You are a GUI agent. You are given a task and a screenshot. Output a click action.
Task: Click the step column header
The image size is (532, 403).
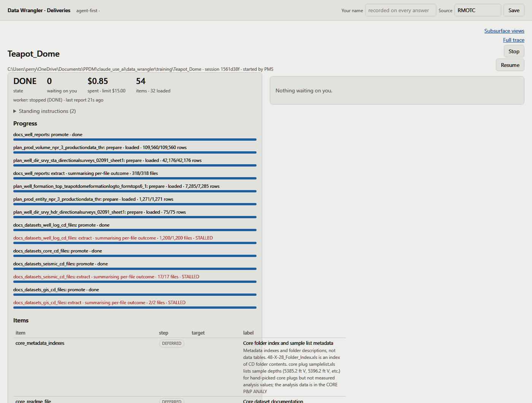(163, 333)
